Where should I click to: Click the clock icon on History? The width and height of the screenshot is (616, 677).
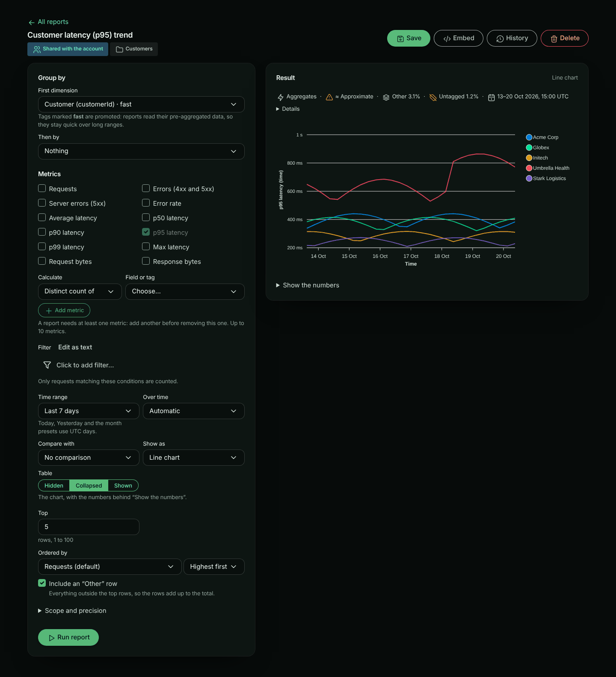point(500,38)
